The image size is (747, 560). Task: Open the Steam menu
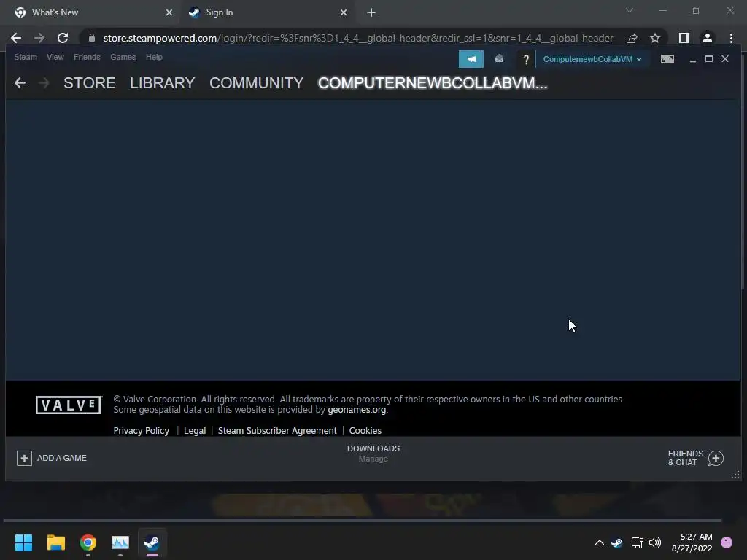pos(26,57)
